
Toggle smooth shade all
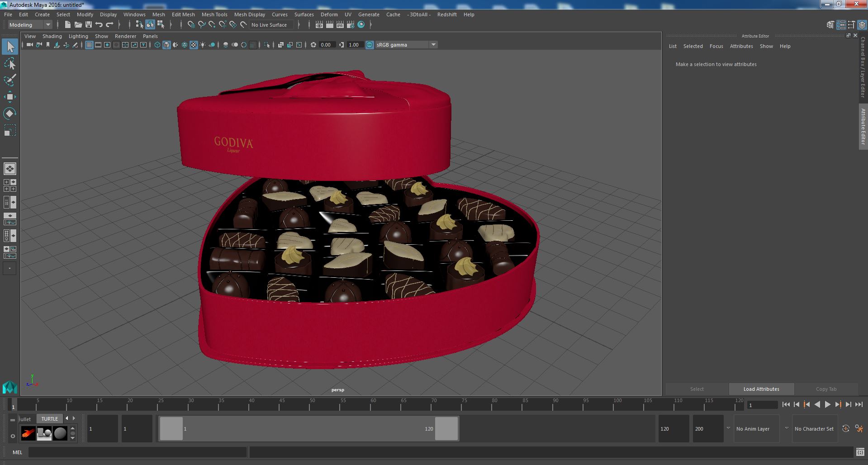click(x=166, y=45)
